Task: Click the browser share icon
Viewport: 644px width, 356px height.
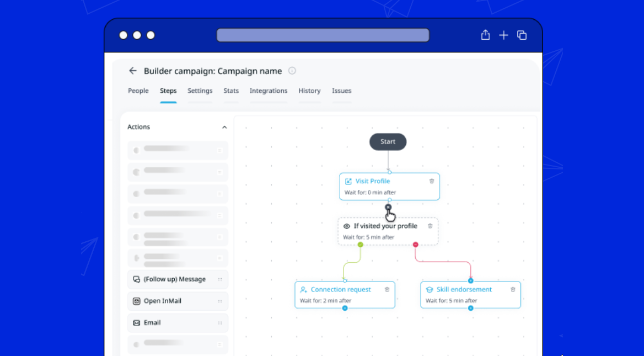Action: pyautogui.click(x=485, y=35)
